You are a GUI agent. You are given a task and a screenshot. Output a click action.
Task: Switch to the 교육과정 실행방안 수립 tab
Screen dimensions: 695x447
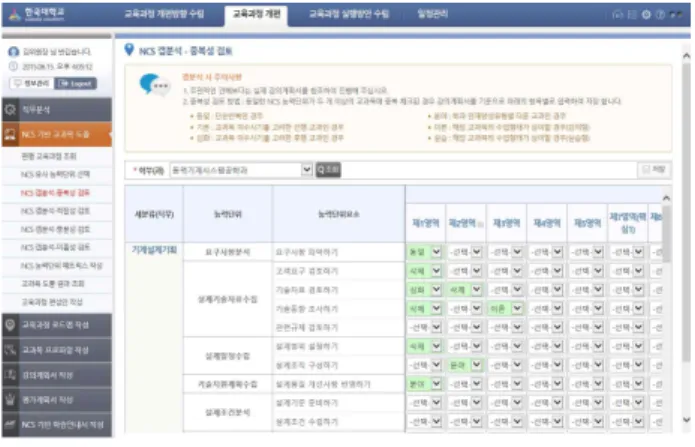[x=349, y=14]
